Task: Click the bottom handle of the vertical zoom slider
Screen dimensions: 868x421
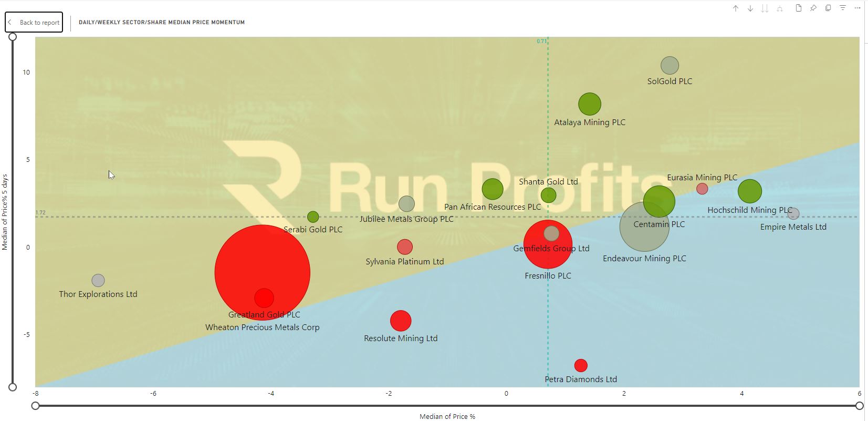Action: [13, 387]
